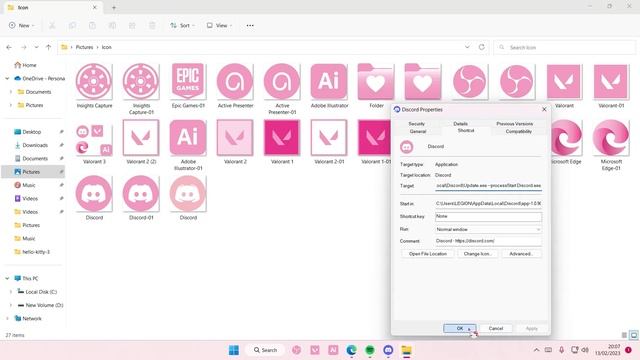Expand OneDrive Documents folder
Screen dimensions: 640x360
(11, 92)
